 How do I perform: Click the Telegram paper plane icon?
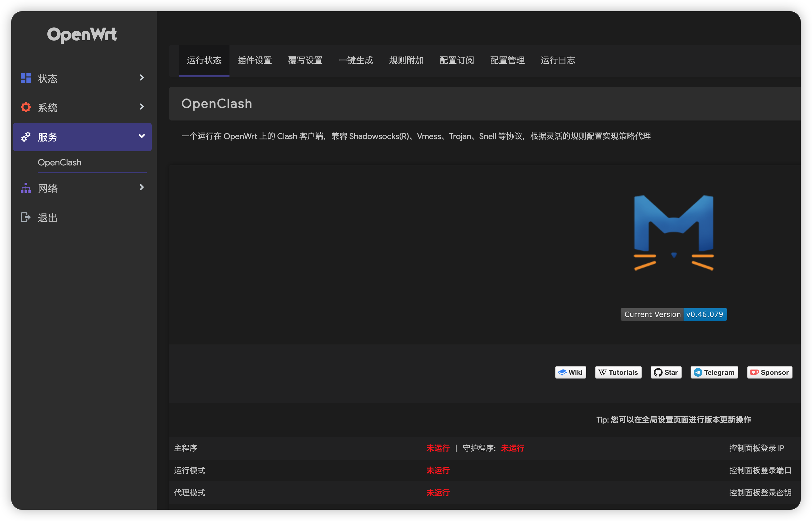[698, 373]
